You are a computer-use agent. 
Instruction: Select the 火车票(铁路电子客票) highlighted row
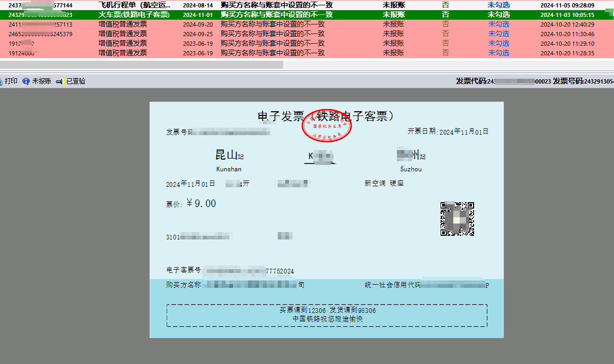coord(307,14)
